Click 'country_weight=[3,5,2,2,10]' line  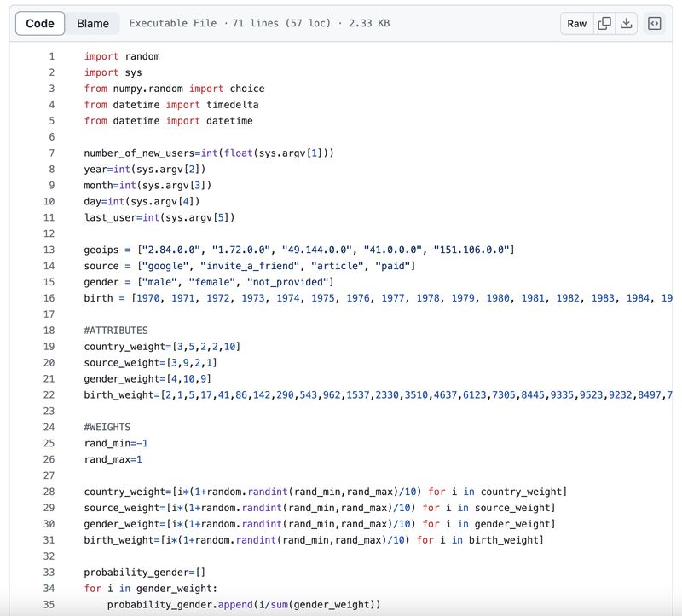pos(162,347)
